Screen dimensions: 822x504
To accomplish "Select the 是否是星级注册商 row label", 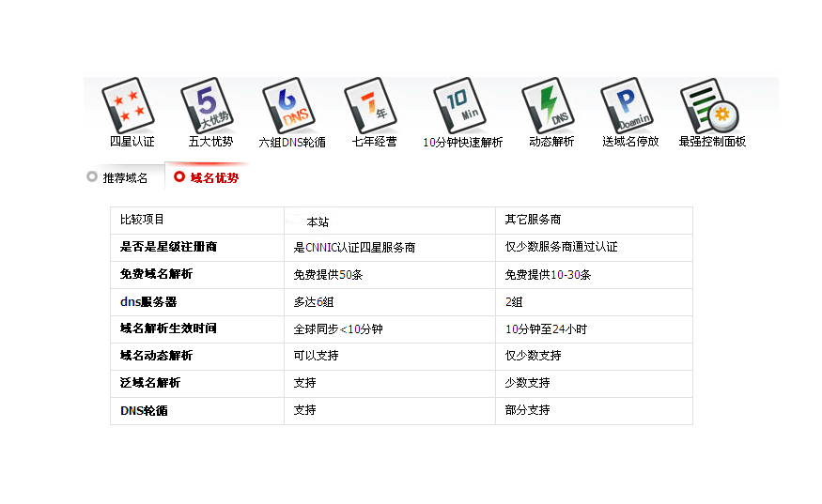I will tap(168, 247).
